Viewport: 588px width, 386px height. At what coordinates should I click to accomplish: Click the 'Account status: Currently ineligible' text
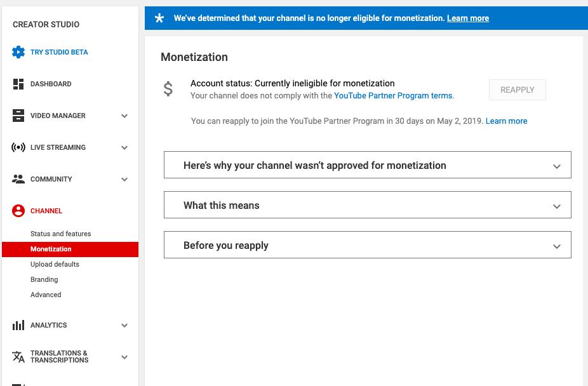[293, 83]
